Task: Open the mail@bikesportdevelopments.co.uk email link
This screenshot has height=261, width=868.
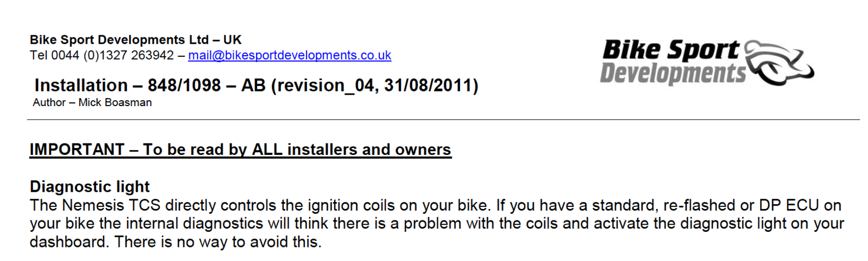Action: (x=289, y=55)
